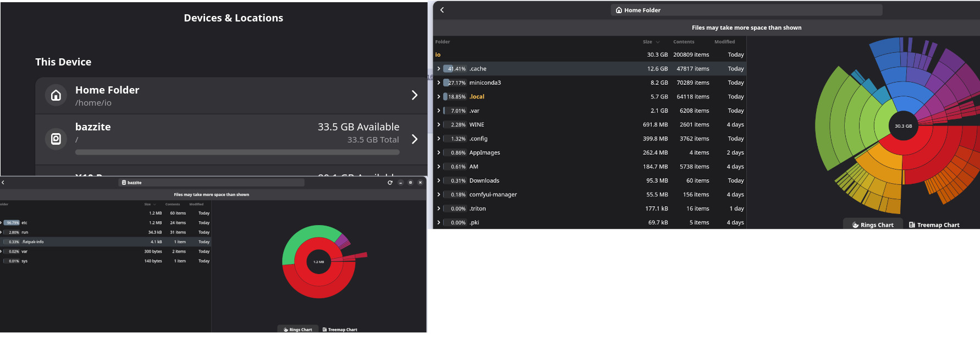980x356 pixels.
Task: Click the chevron arrow on the Home Folder location
Action: pyautogui.click(x=415, y=95)
